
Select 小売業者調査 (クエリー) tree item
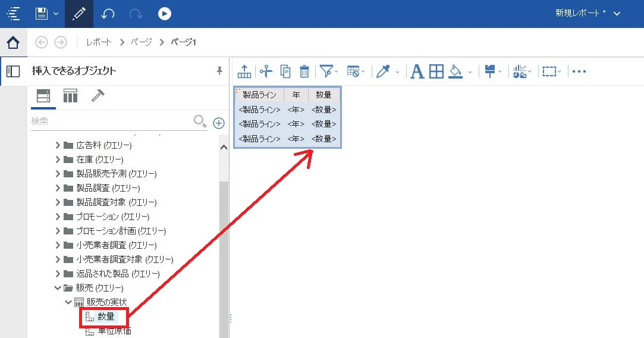pyautogui.click(x=116, y=245)
